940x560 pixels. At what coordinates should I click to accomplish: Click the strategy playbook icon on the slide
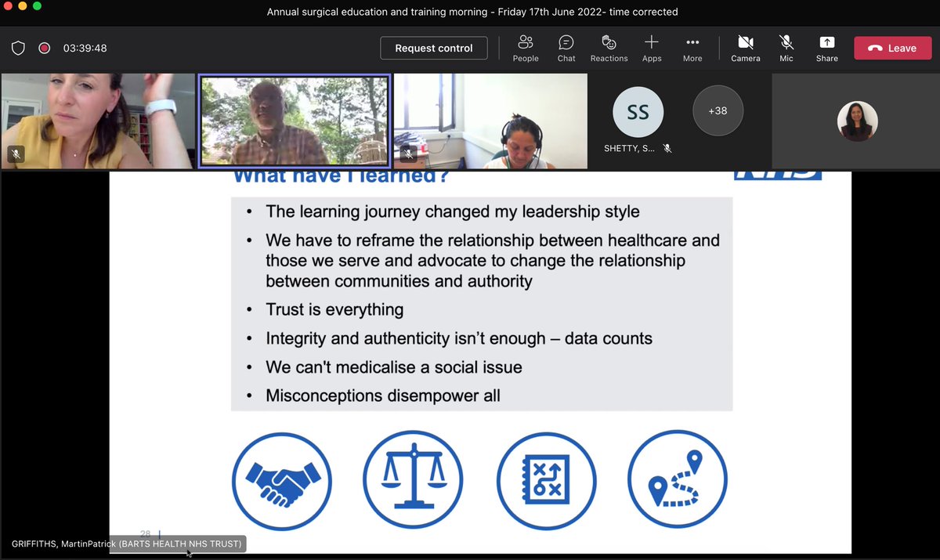(x=547, y=479)
